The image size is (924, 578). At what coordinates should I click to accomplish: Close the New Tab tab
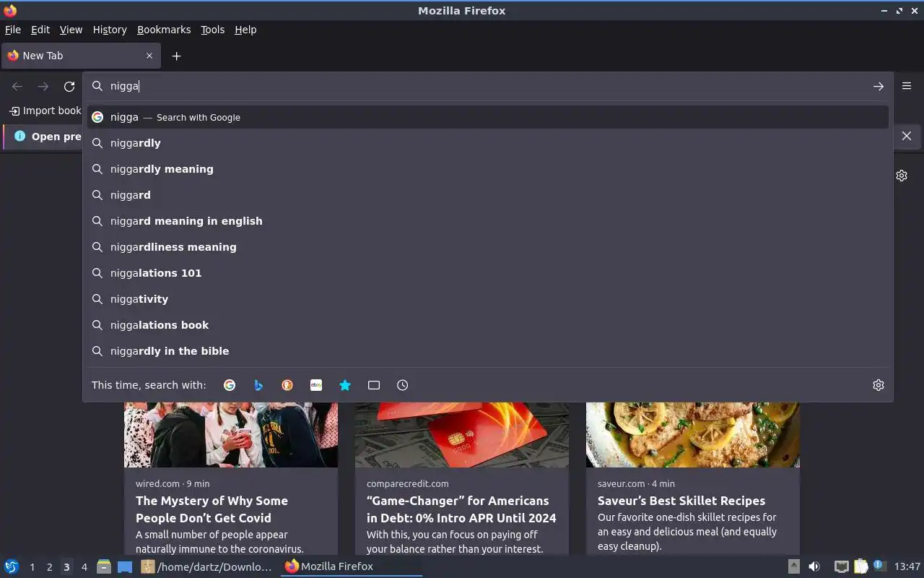click(149, 56)
